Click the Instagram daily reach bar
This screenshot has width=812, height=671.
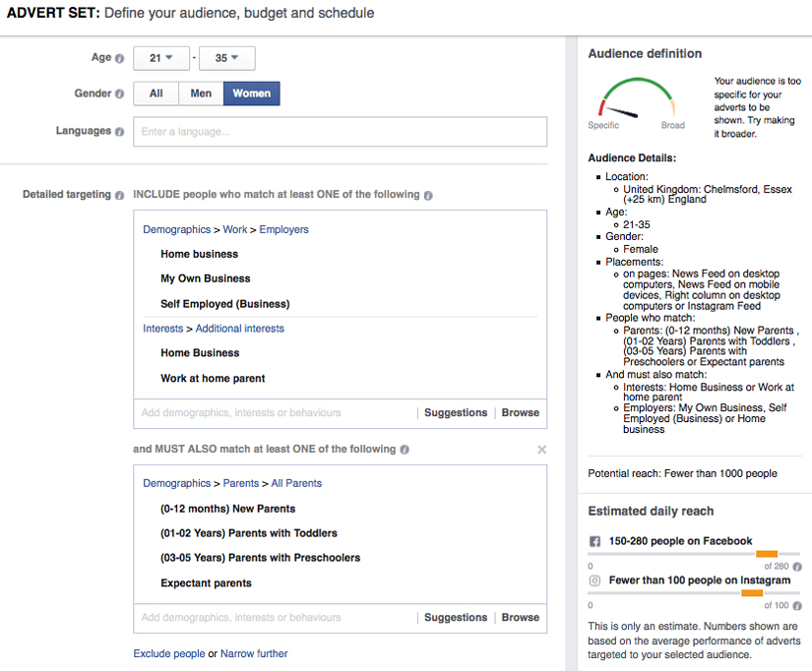click(694, 593)
